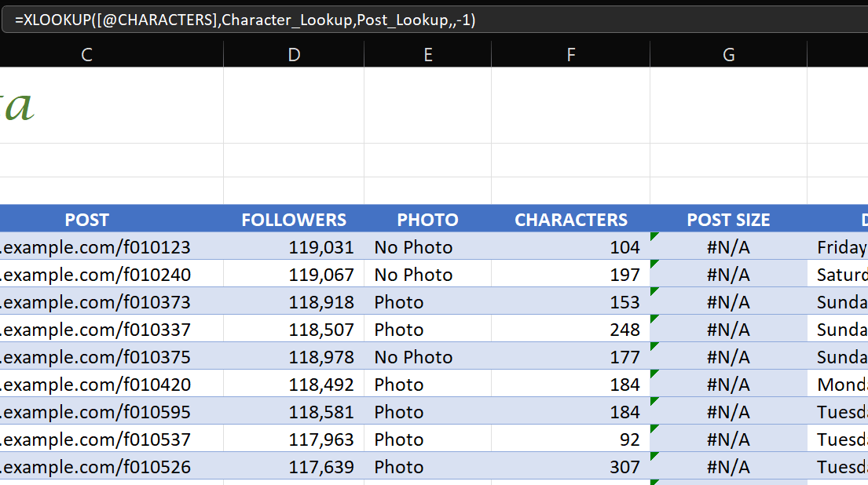Viewport: 868px width, 485px height.
Task: Select column header E
Action: [x=427, y=54]
